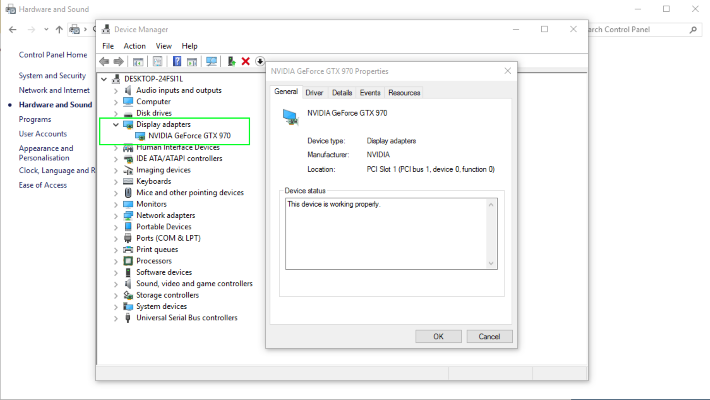This screenshot has width=710, height=400.
Task: Expand the System devices category
Action: tap(116, 307)
